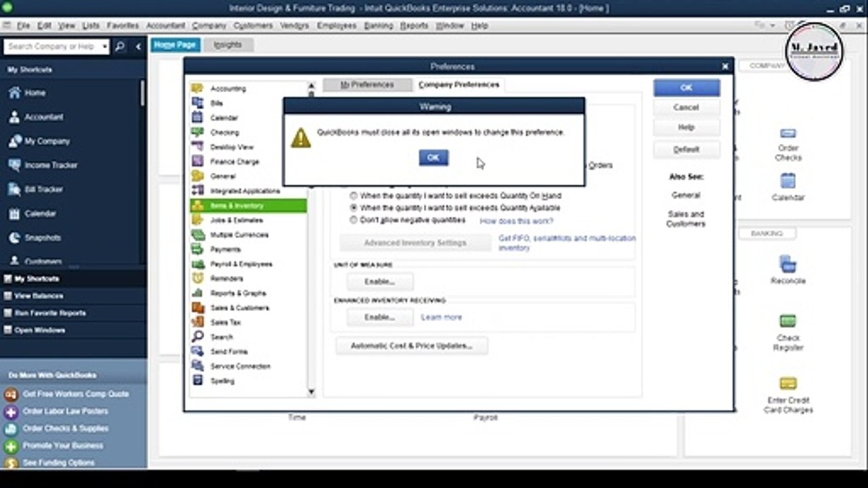Screen dimensions: 868x488
Task: Click the Home icon in My Shortcuts
Action: (14, 93)
